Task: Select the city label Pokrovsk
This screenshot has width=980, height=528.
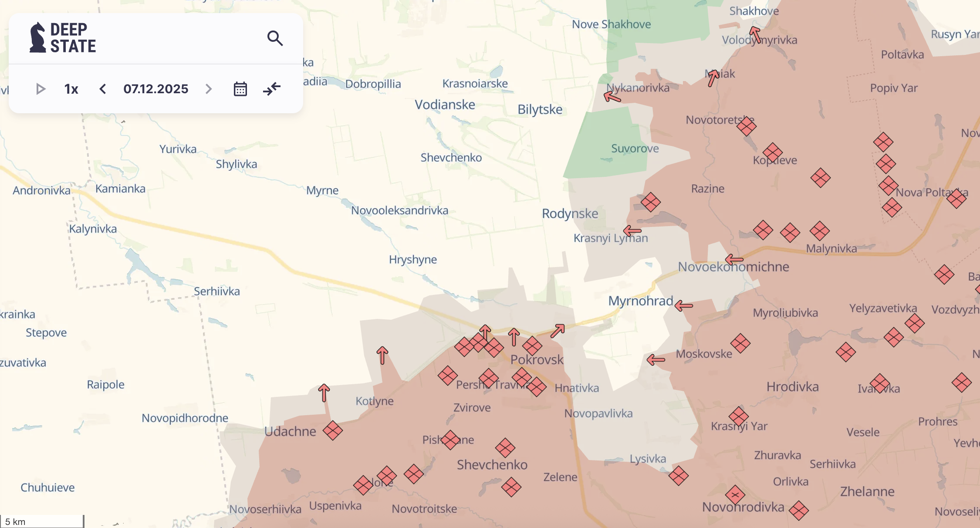Action: click(x=536, y=360)
